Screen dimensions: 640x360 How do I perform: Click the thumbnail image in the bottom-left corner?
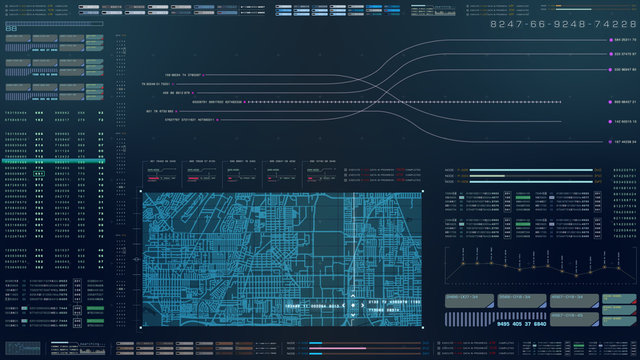click(23, 348)
